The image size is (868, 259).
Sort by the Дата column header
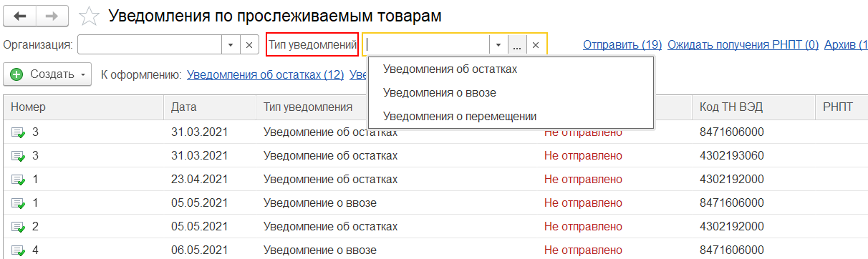[x=209, y=107]
